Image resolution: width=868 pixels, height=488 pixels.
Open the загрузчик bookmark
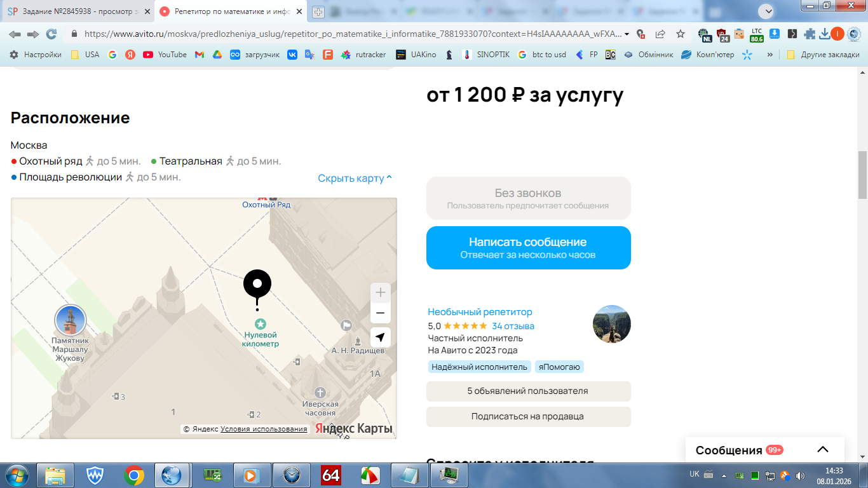(x=255, y=55)
